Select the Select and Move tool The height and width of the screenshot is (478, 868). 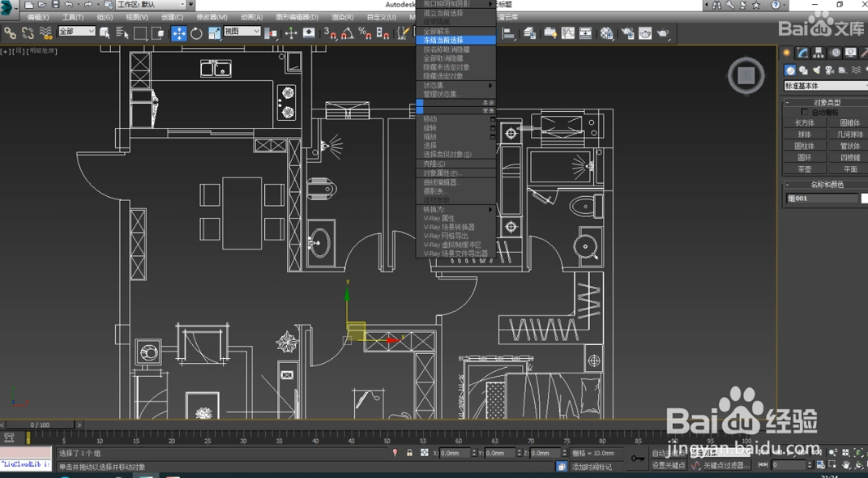[x=178, y=33]
